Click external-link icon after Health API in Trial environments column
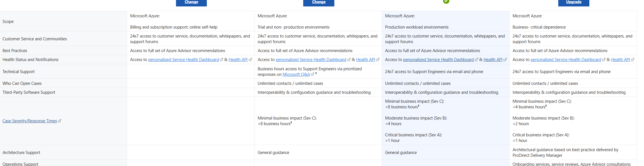Viewport: 644px width, 166px height. pos(377,60)
